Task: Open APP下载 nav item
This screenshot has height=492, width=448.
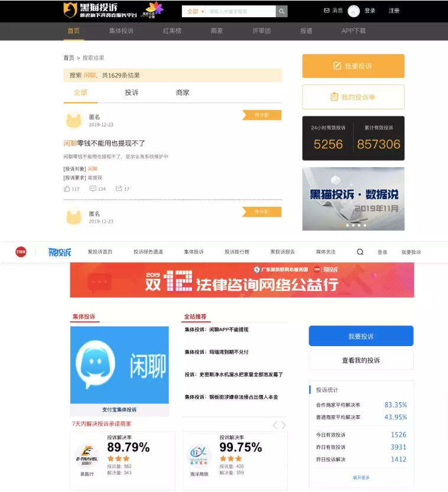Action: 353,31
